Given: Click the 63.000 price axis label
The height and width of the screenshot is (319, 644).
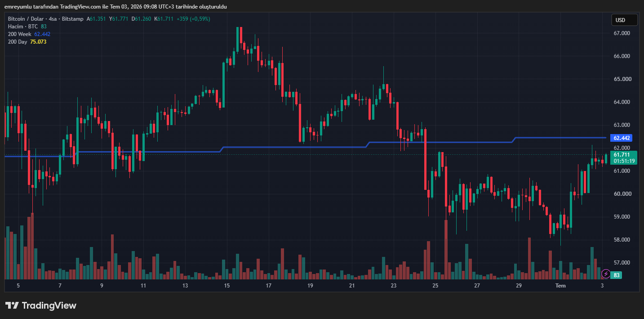Looking at the screenshot, I should tap(622, 125).
